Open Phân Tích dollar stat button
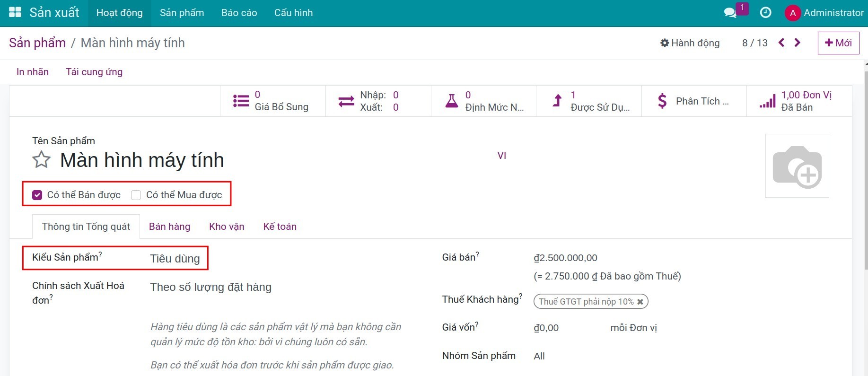The height and width of the screenshot is (376, 868). coord(694,101)
